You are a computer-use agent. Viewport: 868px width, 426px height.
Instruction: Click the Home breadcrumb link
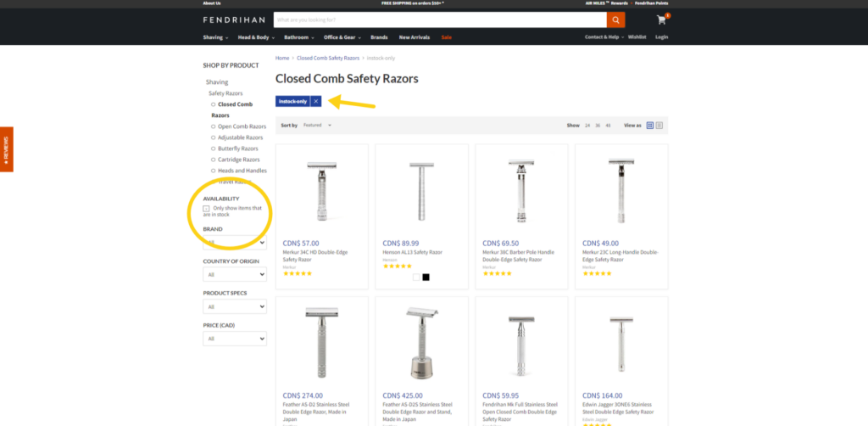pyautogui.click(x=282, y=59)
